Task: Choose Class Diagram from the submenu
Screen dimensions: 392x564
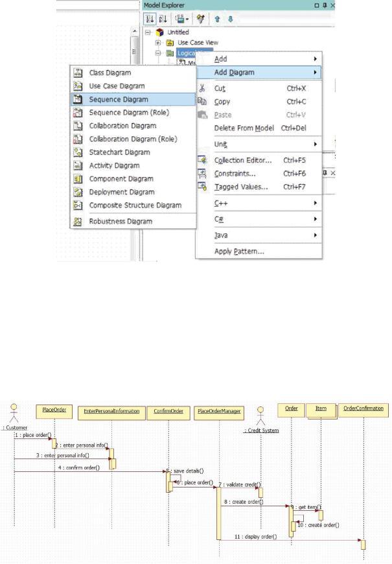Action: pos(133,73)
